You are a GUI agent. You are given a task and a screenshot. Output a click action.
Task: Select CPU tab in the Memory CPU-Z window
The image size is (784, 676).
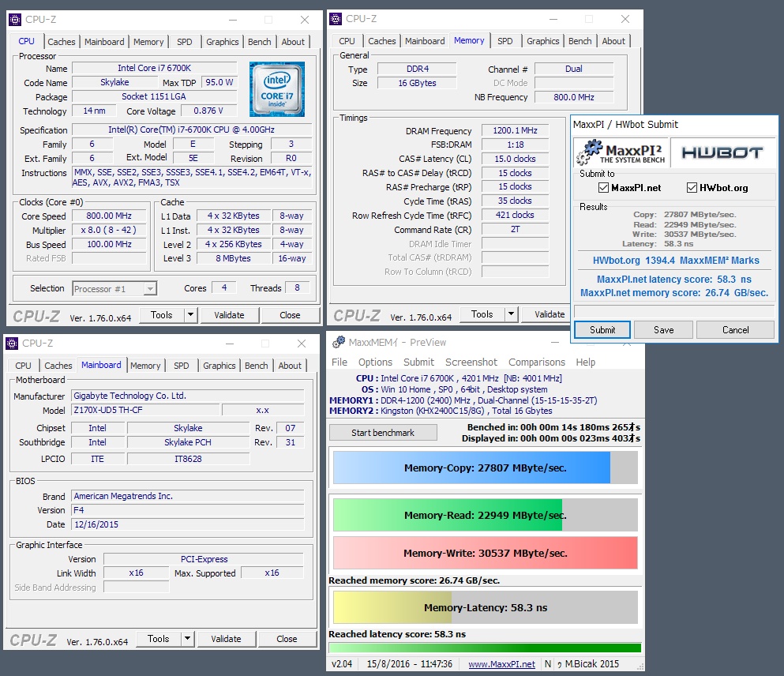pos(347,41)
